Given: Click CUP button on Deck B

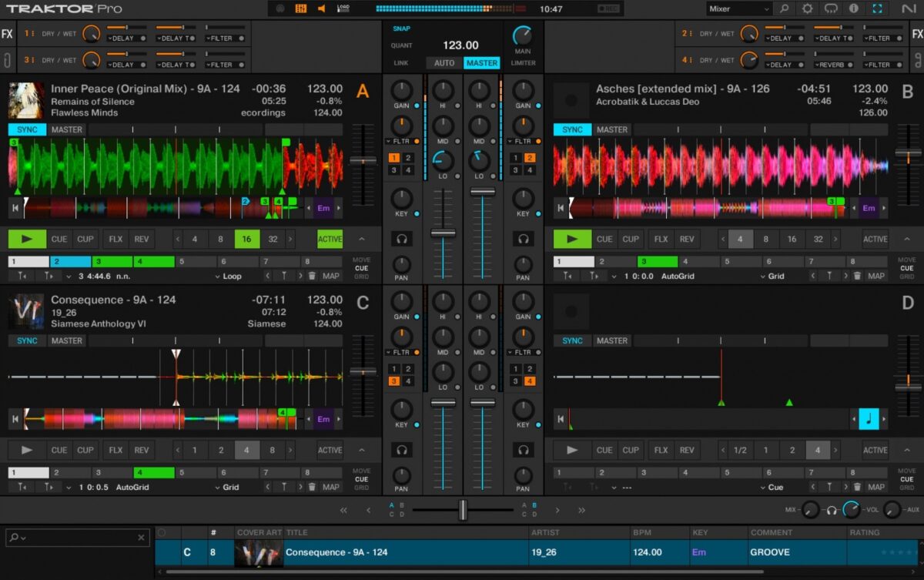Looking at the screenshot, I should [x=631, y=239].
